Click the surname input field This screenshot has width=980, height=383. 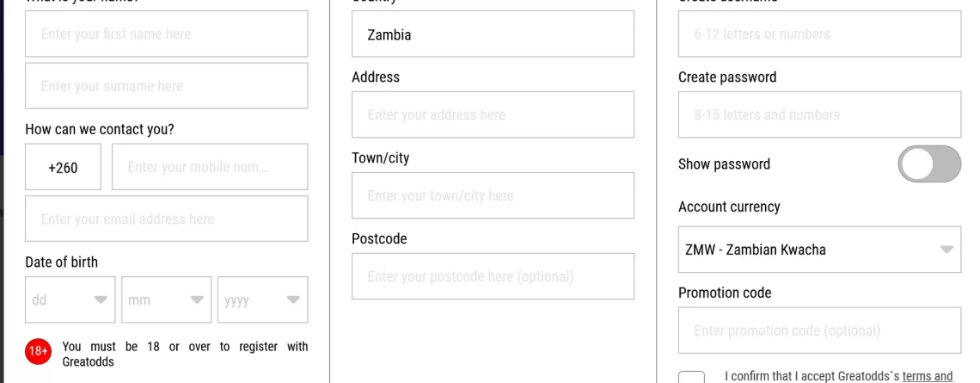(166, 86)
